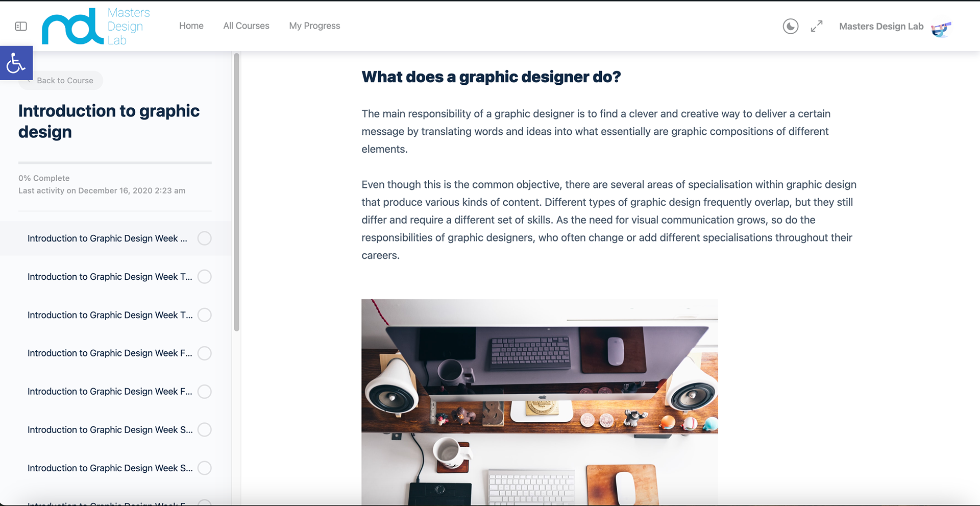The image size is (980, 506).
Task: Open My Progress in the top navigation
Action: 314,26
